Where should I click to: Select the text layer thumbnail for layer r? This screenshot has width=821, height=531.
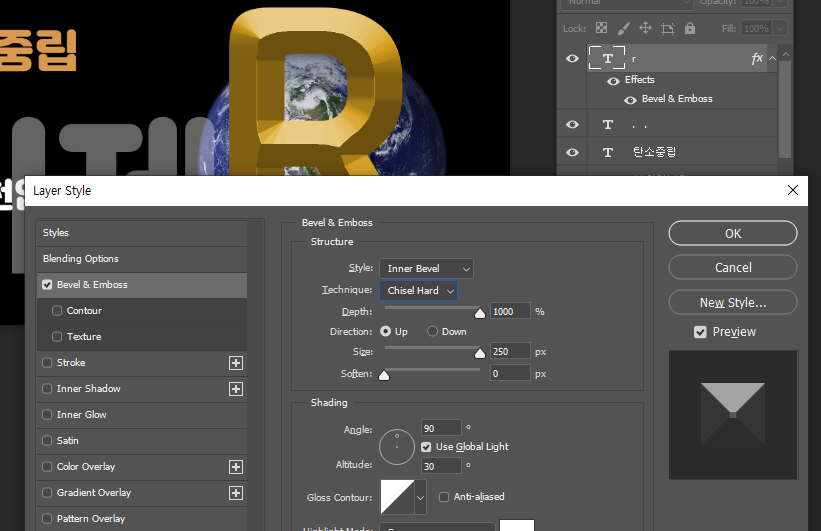[607, 58]
